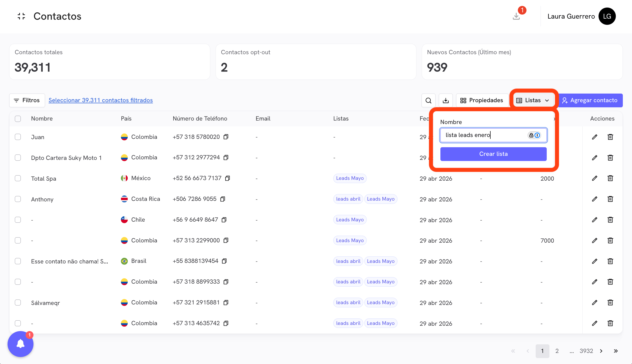Viewport: 632px width, 364px height.
Task: Click the Nuevos Contactos card
Action: (x=522, y=62)
